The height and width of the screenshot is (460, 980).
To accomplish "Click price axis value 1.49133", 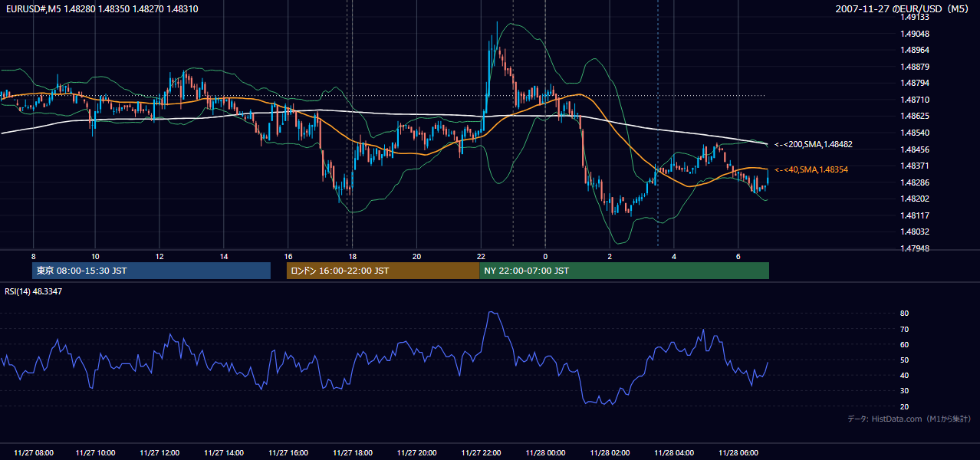I will point(916,17).
